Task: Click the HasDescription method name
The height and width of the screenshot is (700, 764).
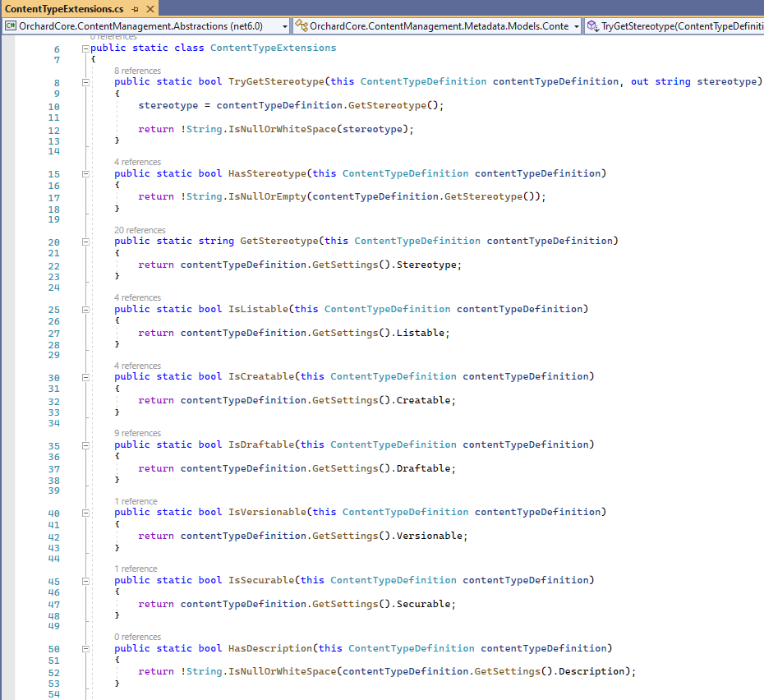Action: tap(270, 648)
